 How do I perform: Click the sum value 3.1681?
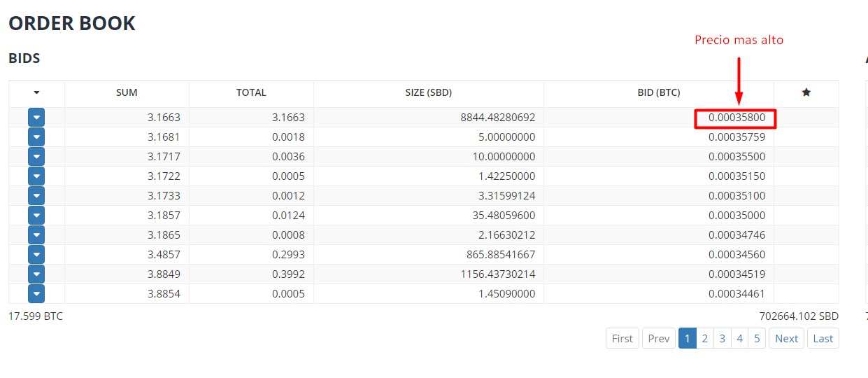(164, 137)
